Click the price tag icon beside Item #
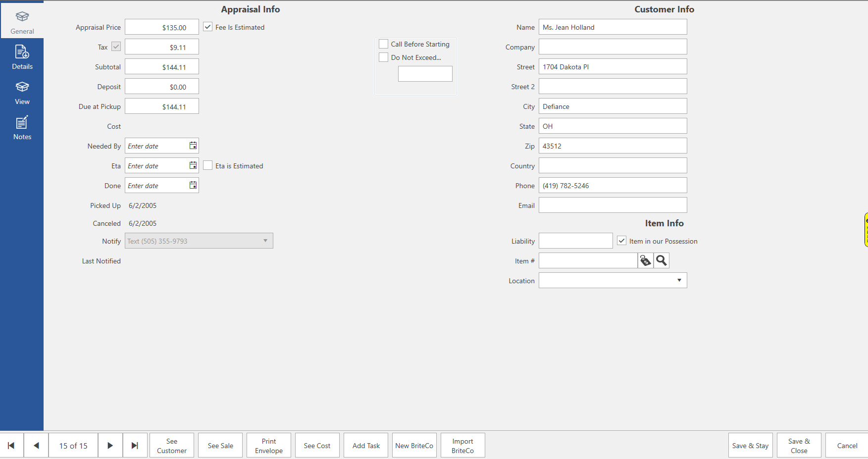868x459 pixels. (645, 260)
